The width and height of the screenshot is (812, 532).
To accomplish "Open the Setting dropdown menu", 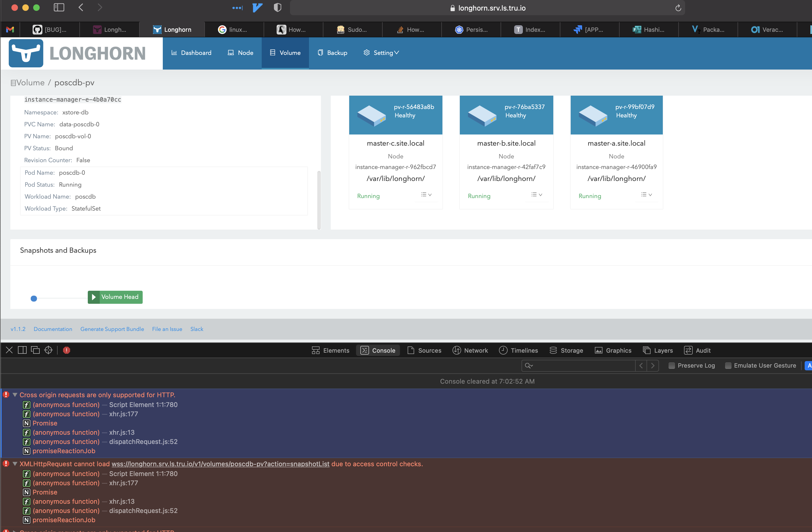I will coord(381,53).
